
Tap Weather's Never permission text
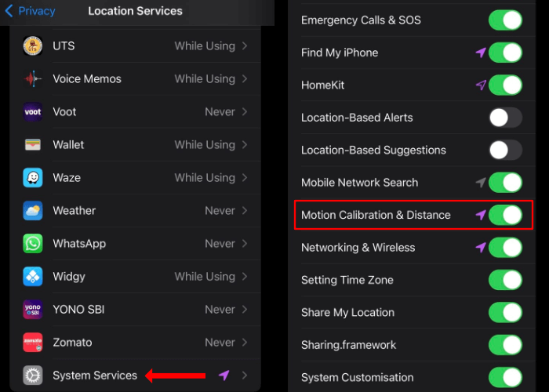click(x=220, y=211)
